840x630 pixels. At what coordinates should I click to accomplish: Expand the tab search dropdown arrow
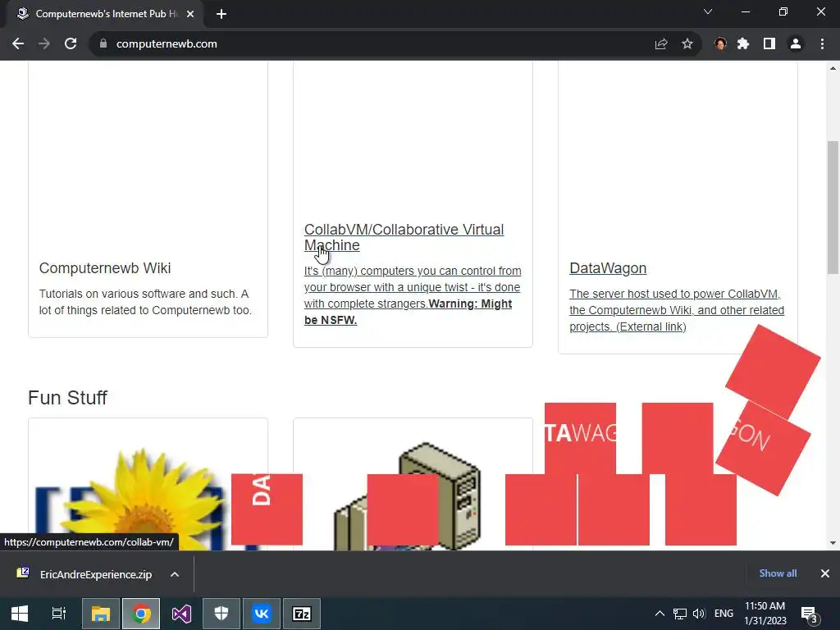coord(708,11)
